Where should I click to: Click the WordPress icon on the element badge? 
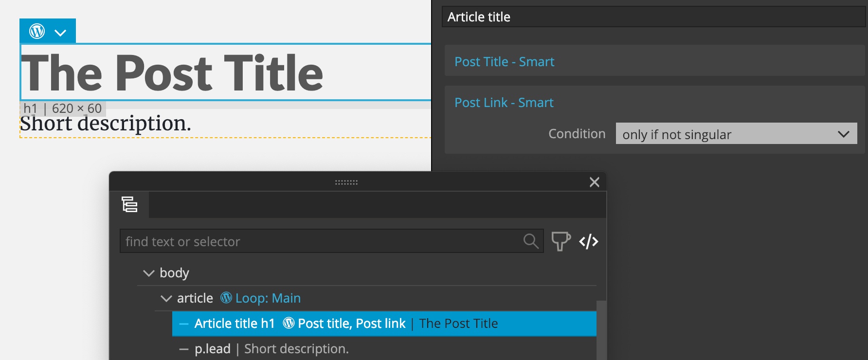(37, 31)
